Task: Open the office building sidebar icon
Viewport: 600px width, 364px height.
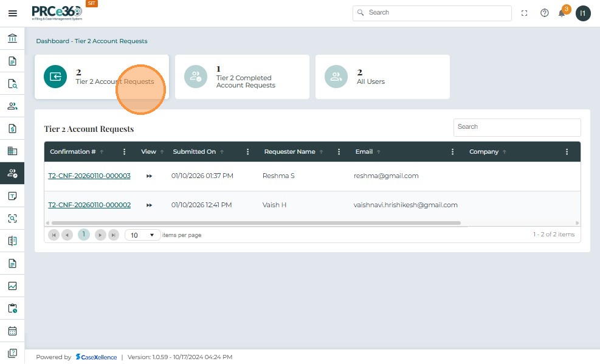Action: click(x=12, y=151)
